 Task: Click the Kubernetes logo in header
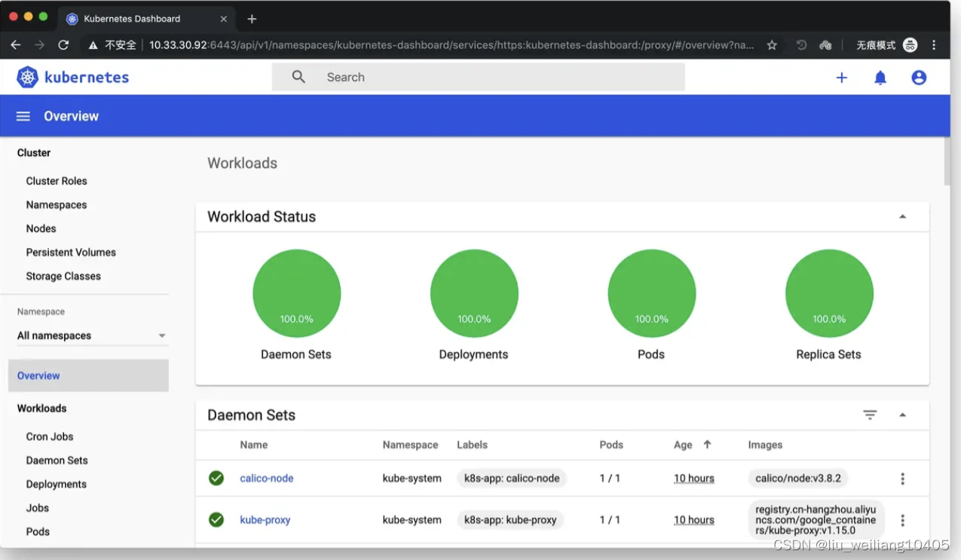72,77
